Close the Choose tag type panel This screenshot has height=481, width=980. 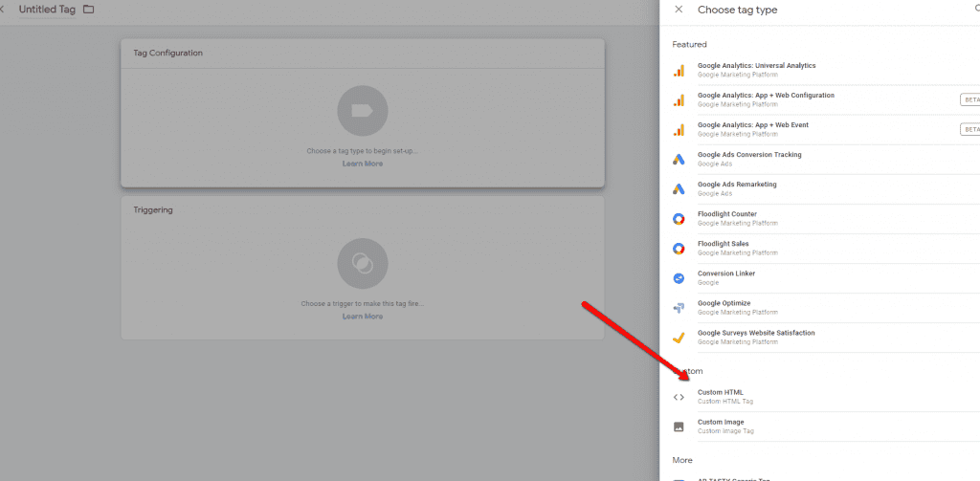679,10
